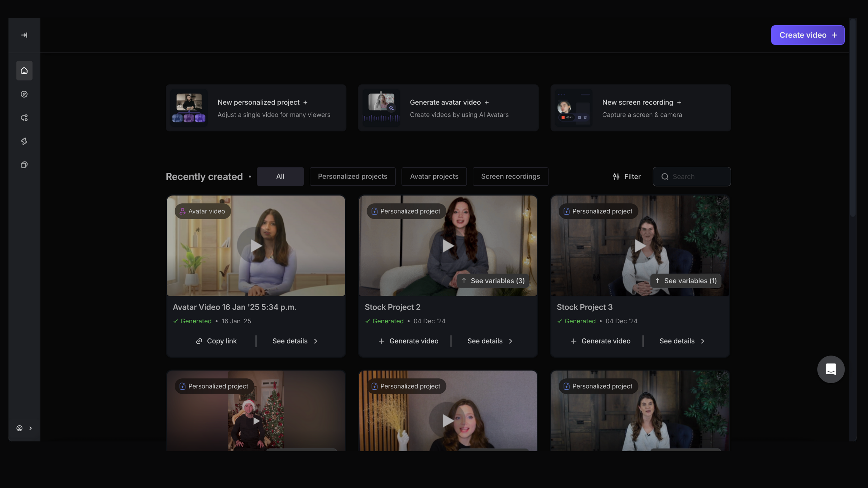Show only Screen recordings tab
Image resolution: width=868 pixels, height=488 pixels.
510,176
